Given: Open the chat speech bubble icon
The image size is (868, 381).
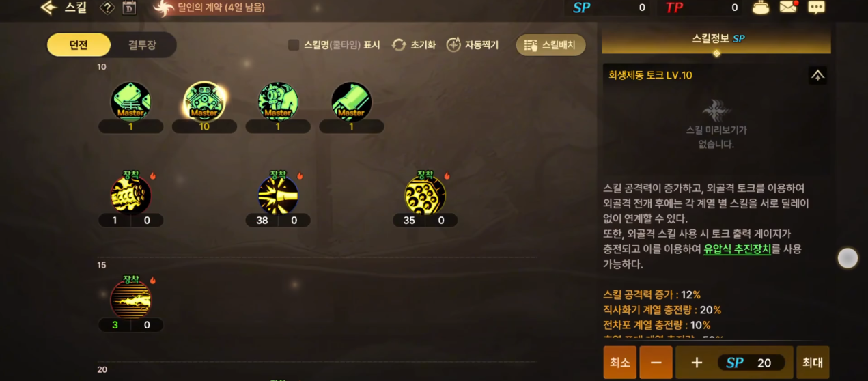Looking at the screenshot, I should (816, 8).
